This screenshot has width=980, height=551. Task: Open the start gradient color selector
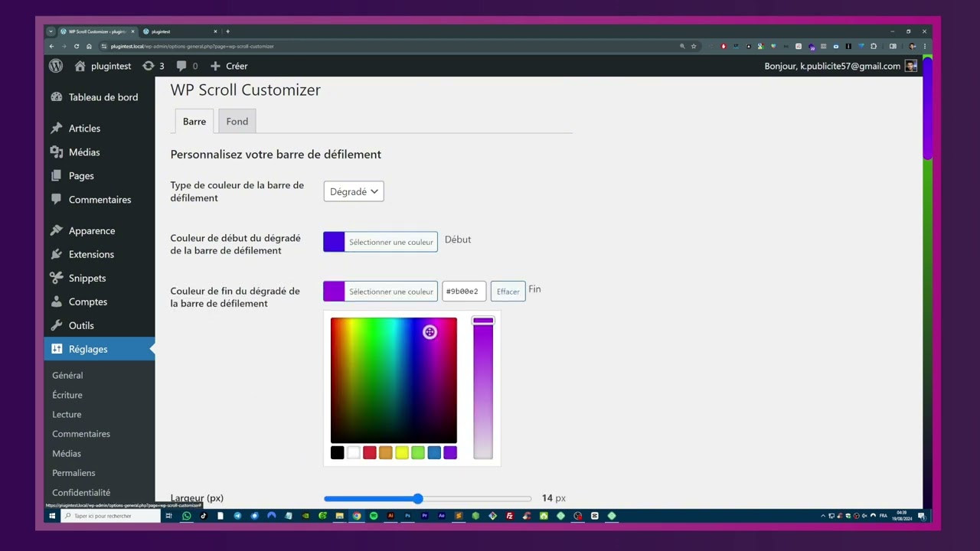381,242
